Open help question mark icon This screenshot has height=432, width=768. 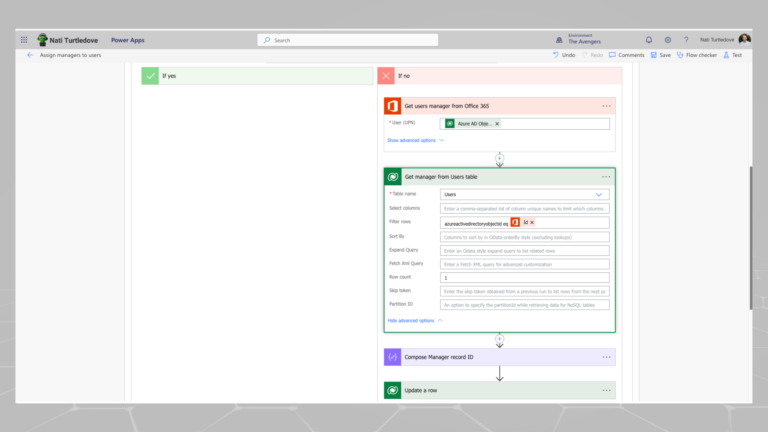coord(686,40)
